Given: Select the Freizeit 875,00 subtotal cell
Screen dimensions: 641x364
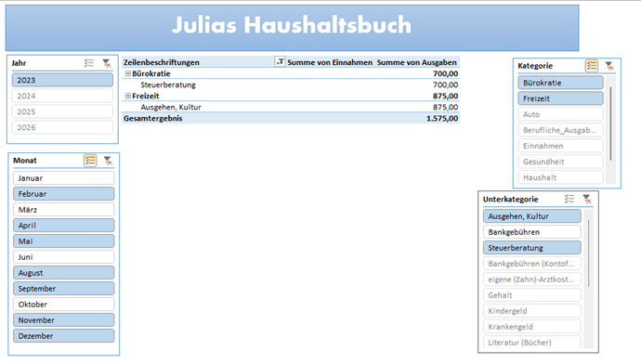Looking at the screenshot, I should (x=445, y=96).
